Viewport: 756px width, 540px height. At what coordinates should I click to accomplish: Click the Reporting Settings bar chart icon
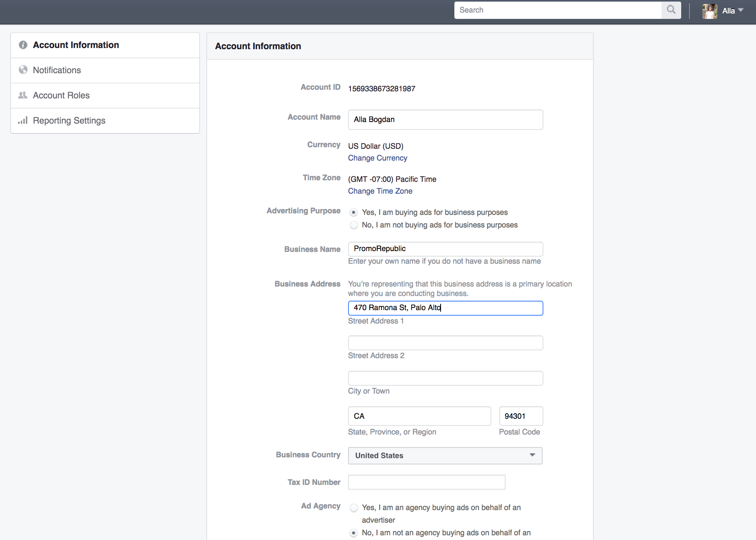pos(23,120)
